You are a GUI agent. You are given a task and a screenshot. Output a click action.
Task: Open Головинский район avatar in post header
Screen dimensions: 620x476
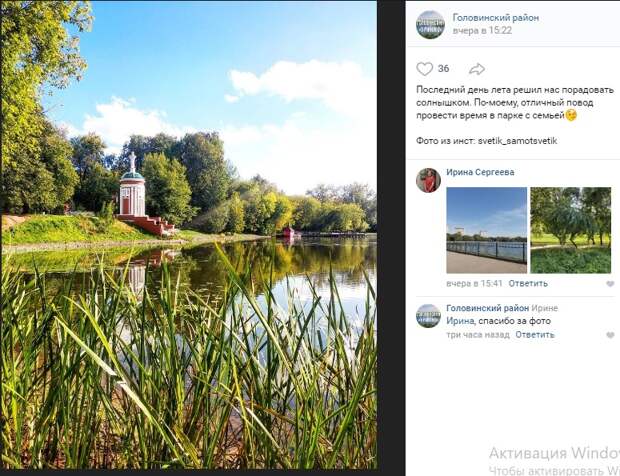coord(431,25)
